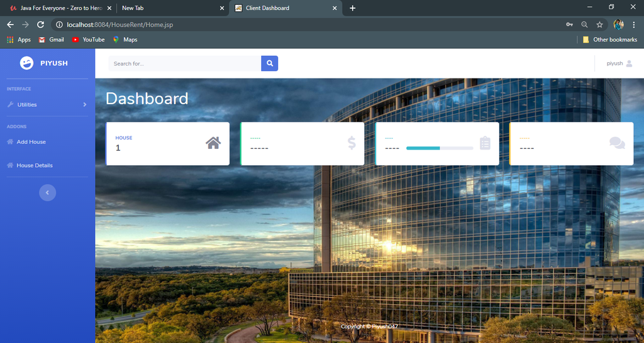The image size is (644, 343).
Task: Click the Dashboard heading
Action: [147, 99]
